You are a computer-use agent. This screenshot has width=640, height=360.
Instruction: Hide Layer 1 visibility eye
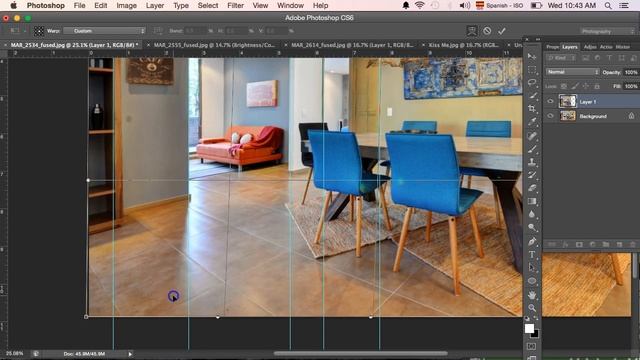click(550, 101)
